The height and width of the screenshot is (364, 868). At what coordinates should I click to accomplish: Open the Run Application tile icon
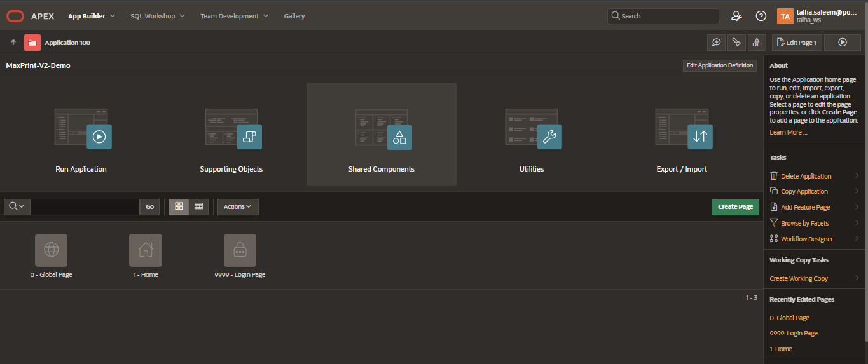point(83,128)
